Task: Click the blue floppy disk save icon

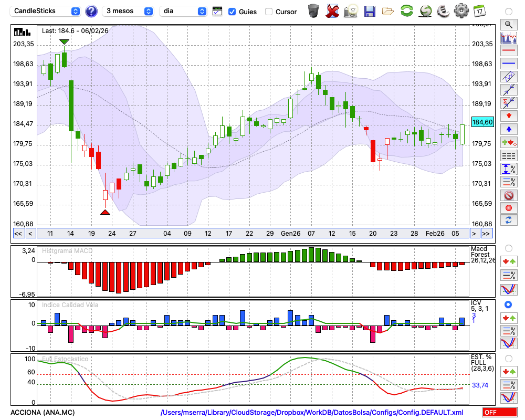Action: [x=370, y=11]
